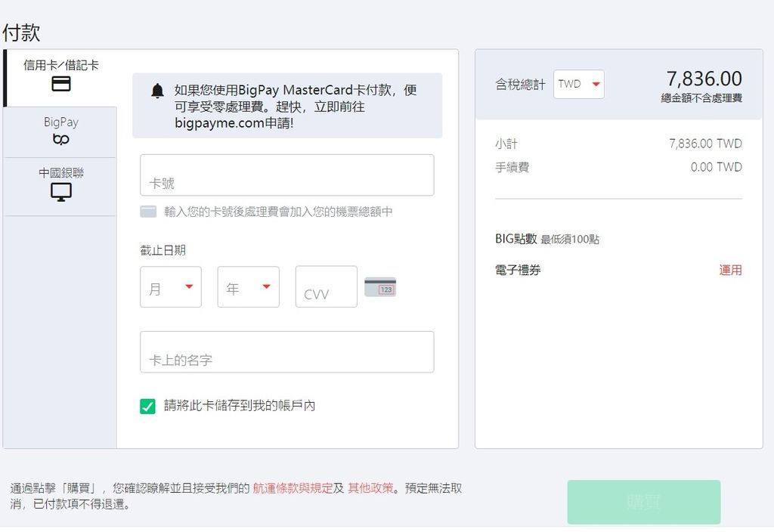Focus the card number (卡號) field

[287, 176]
